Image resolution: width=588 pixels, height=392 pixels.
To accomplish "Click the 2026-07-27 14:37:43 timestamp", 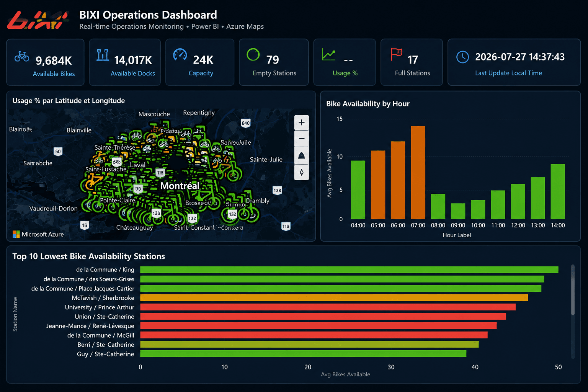I will point(519,57).
